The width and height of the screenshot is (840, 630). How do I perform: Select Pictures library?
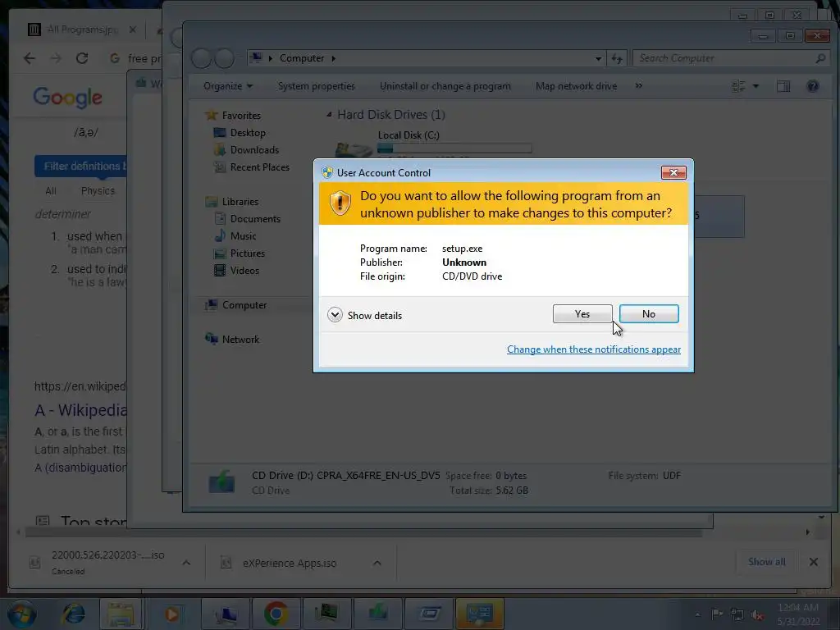coord(248,253)
